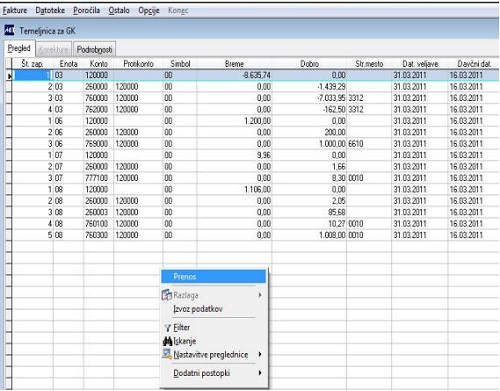Expand the Razlaga submenu arrow
This screenshot has width=500, height=391.
(260, 295)
